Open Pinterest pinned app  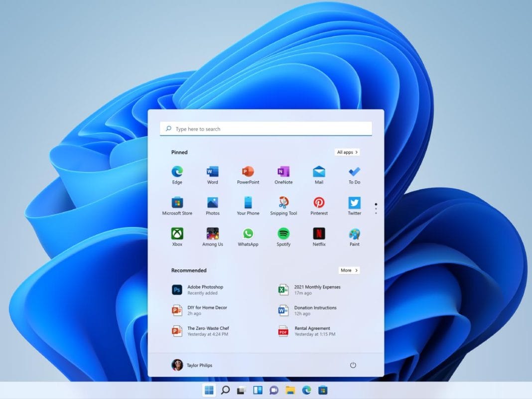click(319, 206)
